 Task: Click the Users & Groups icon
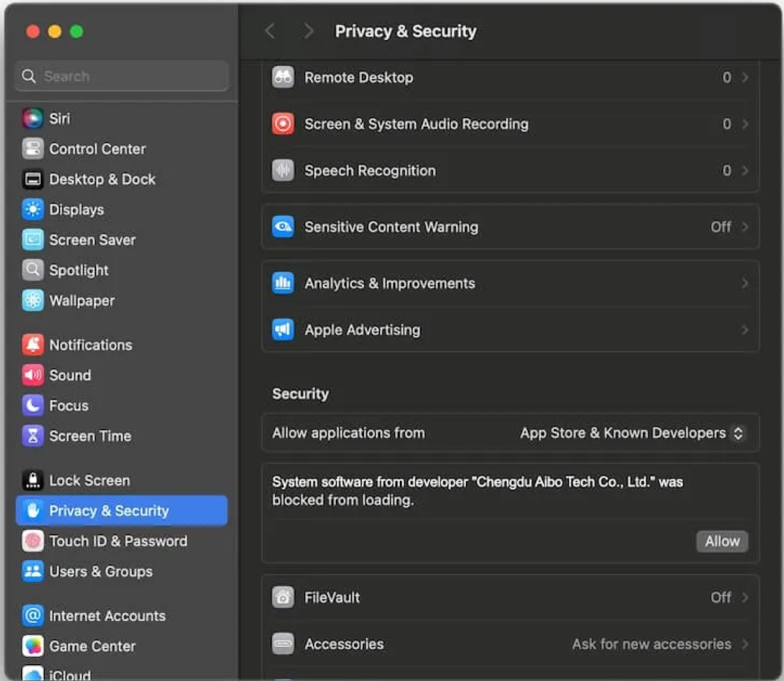click(x=33, y=571)
